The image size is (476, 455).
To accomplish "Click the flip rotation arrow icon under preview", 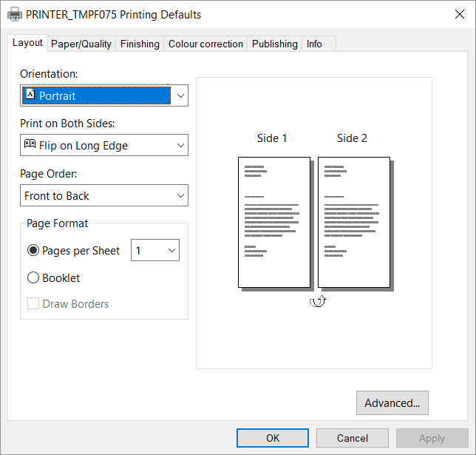I will pyautogui.click(x=319, y=300).
